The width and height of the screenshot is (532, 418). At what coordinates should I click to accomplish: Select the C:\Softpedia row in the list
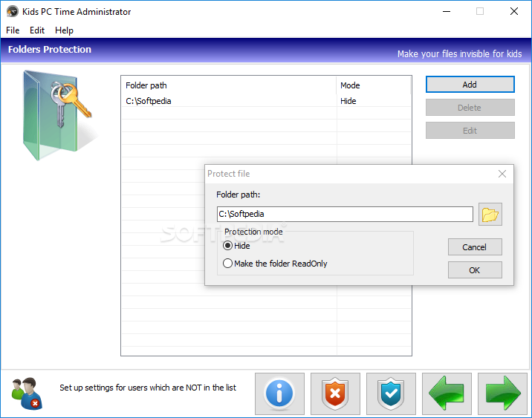266,101
